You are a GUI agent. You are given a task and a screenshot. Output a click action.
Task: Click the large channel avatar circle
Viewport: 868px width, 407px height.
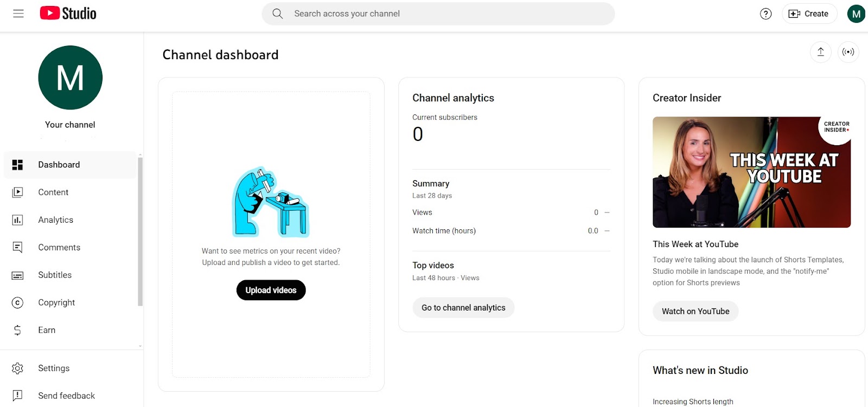(71, 77)
